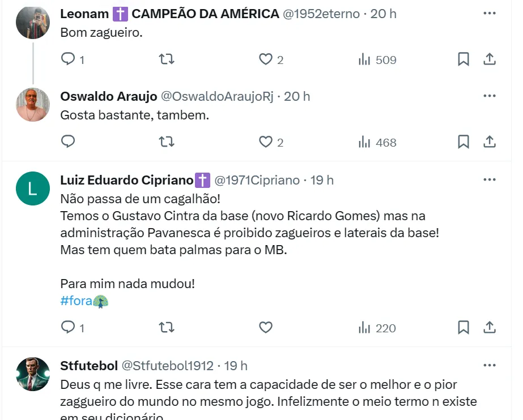
Task: View analytics for Luiz Eduardo Cipriano's tweet
Action: click(x=377, y=328)
